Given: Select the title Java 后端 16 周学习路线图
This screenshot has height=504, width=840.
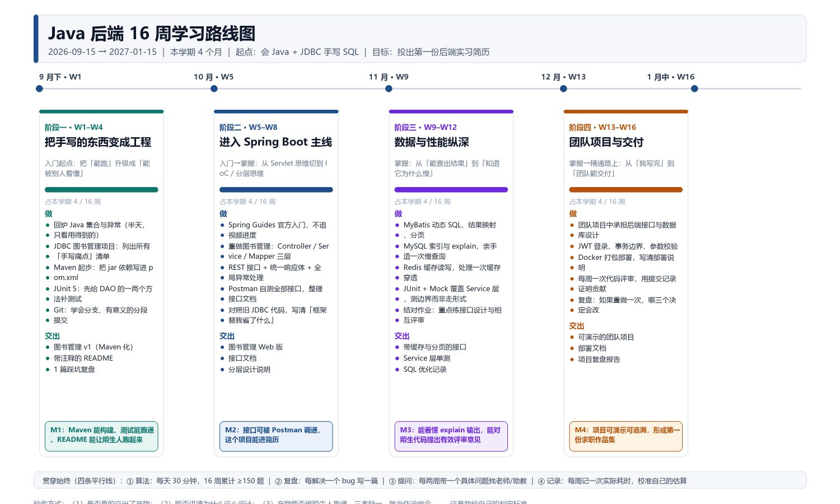Looking at the screenshot, I should (152, 34).
